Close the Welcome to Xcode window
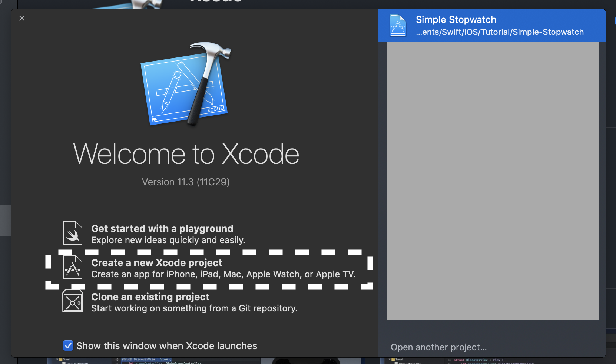Viewport: 616px width, 364px height. [x=22, y=18]
